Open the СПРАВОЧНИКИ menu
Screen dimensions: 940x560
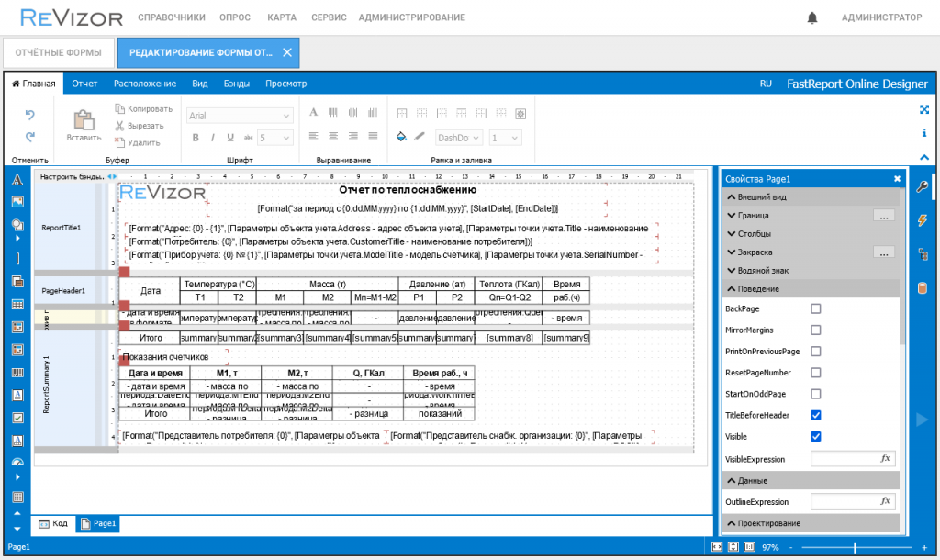[172, 17]
